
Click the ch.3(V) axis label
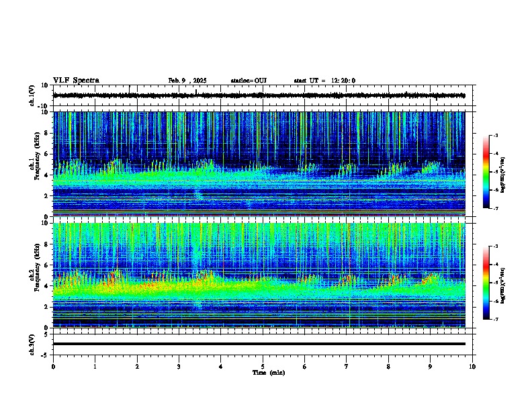tap(32, 345)
